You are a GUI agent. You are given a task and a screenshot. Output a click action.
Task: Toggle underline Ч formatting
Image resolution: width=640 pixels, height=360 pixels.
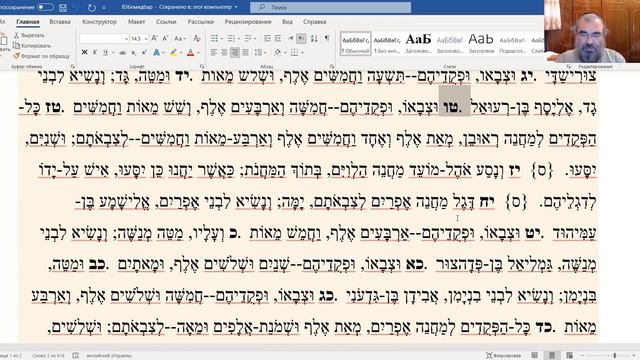pyautogui.click(x=106, y=52)
